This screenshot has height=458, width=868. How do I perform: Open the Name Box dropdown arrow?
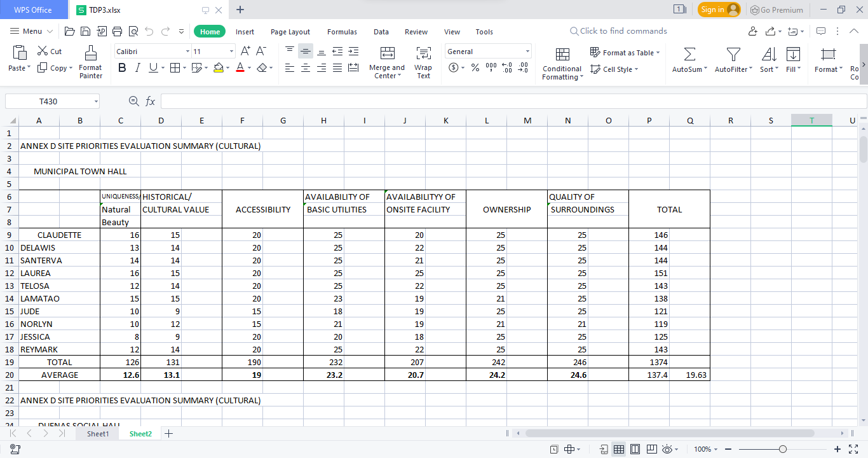[x=96, y=101]
